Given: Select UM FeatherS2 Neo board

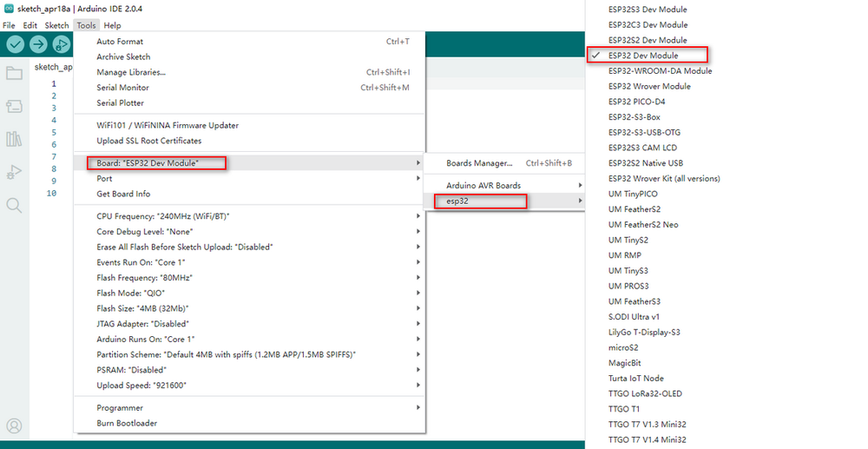Looking at the screenshot, I should click(642, 225).
